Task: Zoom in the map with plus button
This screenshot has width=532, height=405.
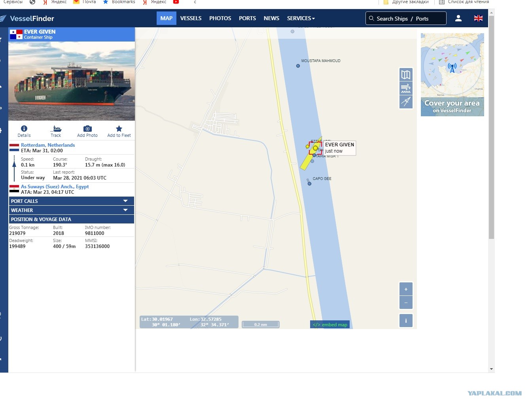Action: coord(406,289)
